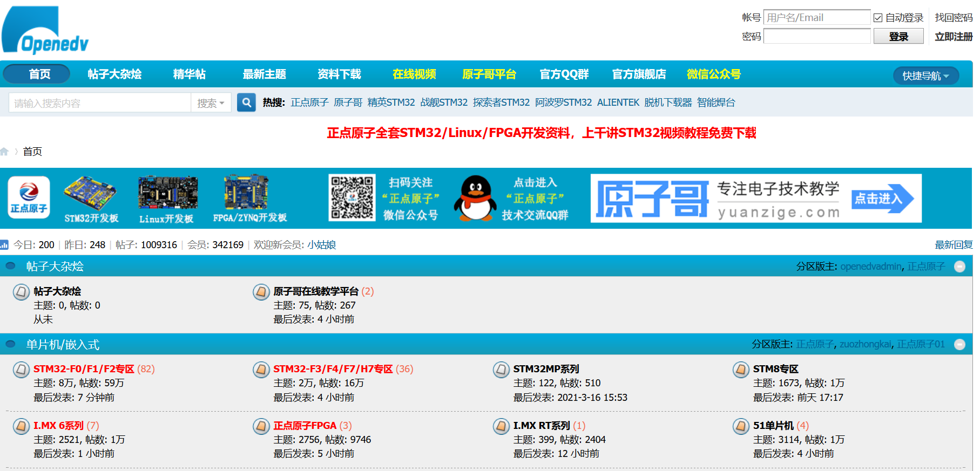This screenshot has height=471, width=980.
Task: Click the 找回密码 link
Action: click(954, 17)
